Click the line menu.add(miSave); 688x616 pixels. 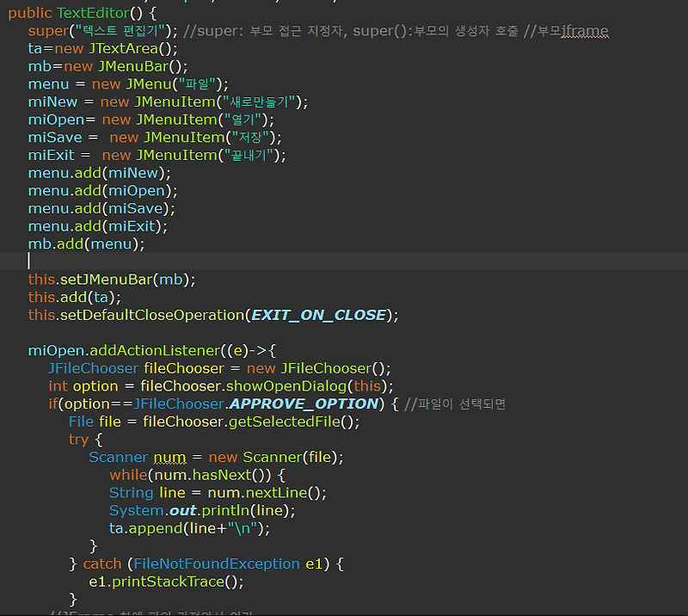101,208
